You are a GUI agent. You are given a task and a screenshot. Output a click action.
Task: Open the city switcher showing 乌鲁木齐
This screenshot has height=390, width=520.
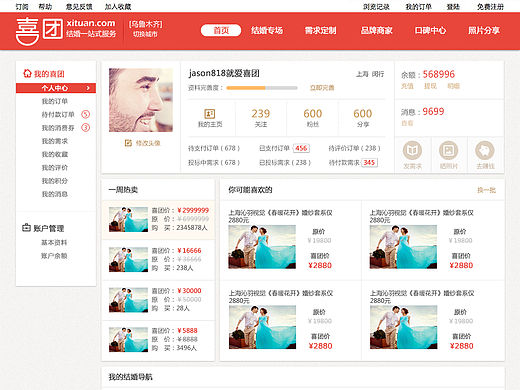145,29
